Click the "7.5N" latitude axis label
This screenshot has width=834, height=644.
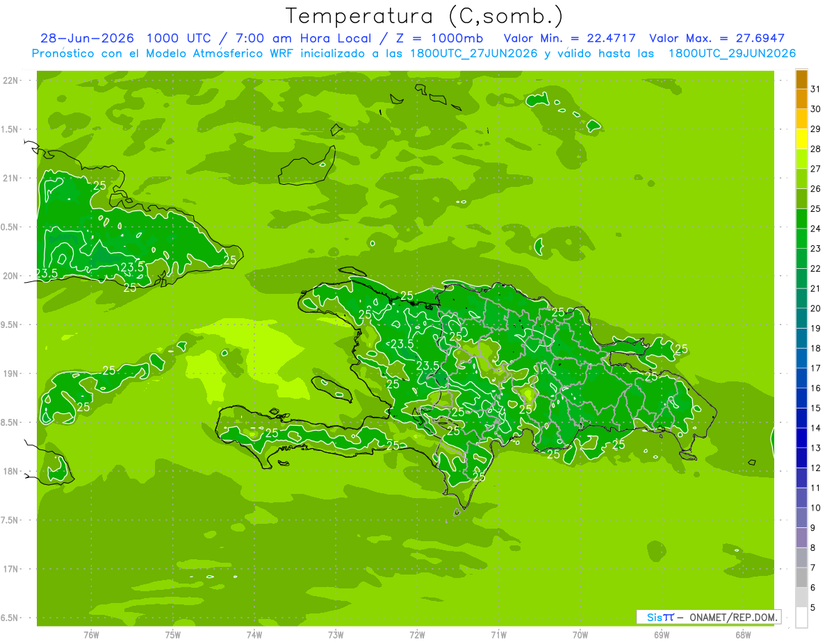pos(10,520)
